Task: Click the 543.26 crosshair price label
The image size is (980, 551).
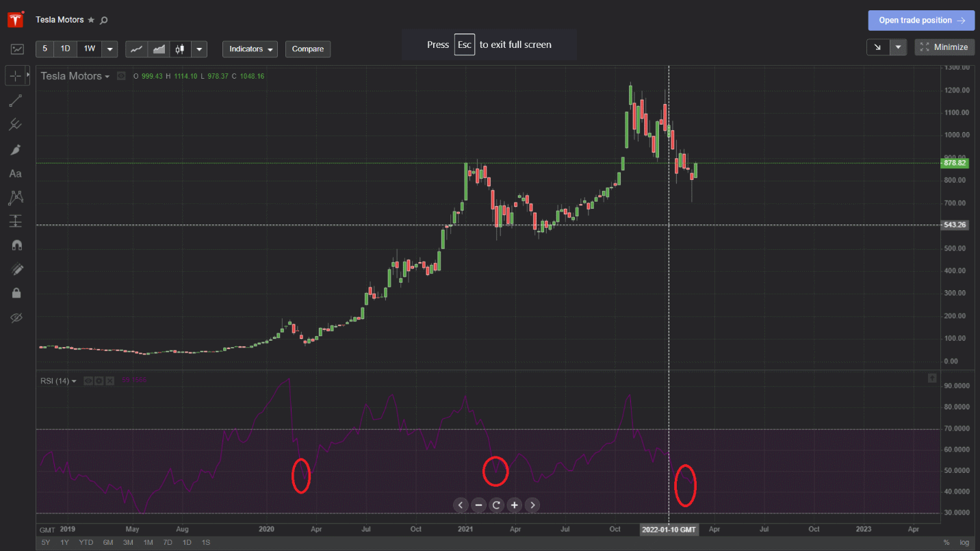Action: coord(954,225)
